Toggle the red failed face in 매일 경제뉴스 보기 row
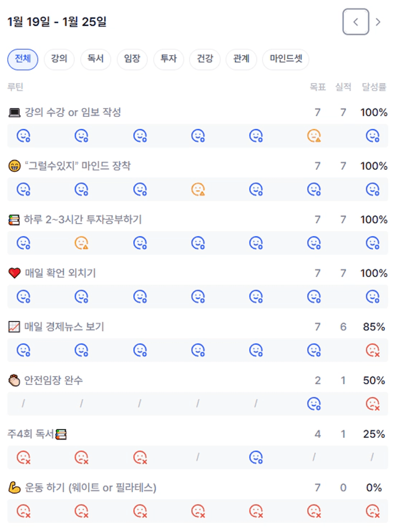The height and width of the screenshot is (532, 395). point(373,351)
